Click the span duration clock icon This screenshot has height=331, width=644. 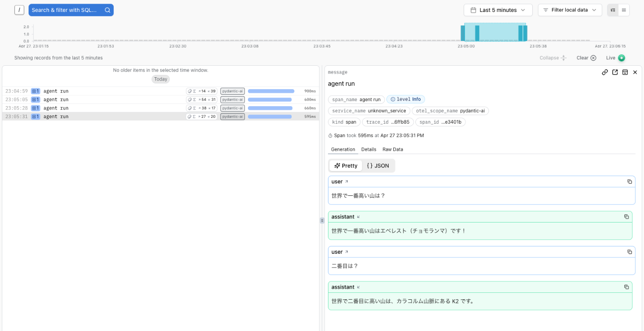[330, 136]
